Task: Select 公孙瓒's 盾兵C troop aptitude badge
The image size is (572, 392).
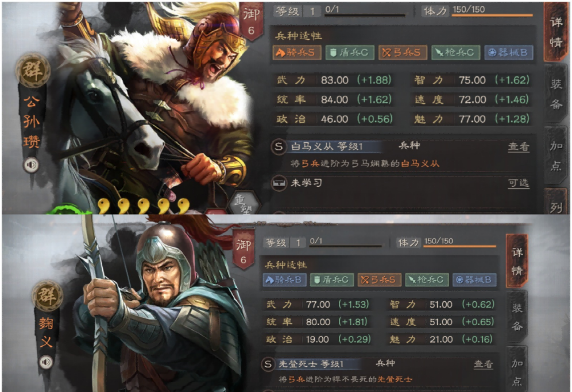Action: (x=350, y=53)
